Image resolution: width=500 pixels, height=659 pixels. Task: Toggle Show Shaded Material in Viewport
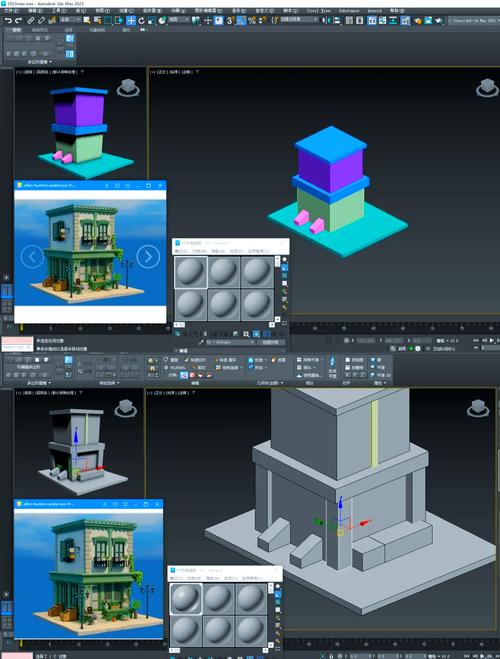(256, 334)
